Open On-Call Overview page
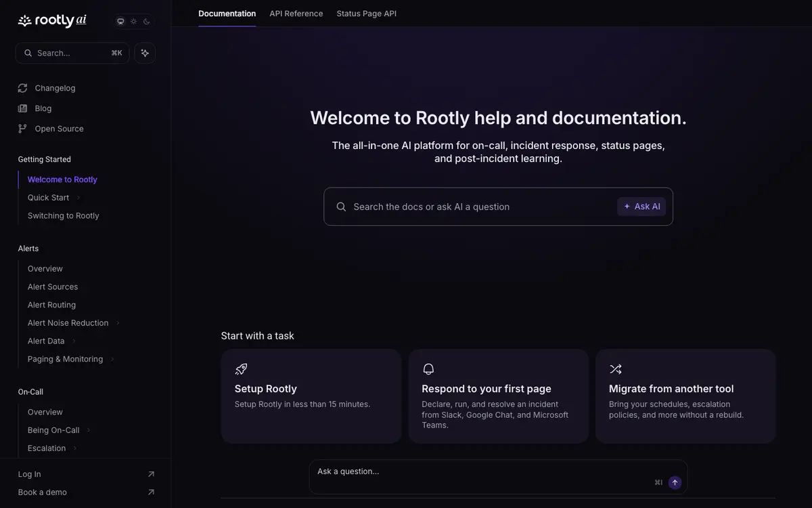This screenshot has width=812, height=508. [x=45, y=412]
